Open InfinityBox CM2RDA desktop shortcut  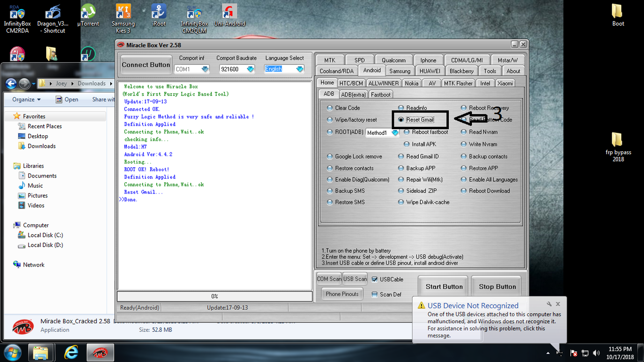coord(17,18)
